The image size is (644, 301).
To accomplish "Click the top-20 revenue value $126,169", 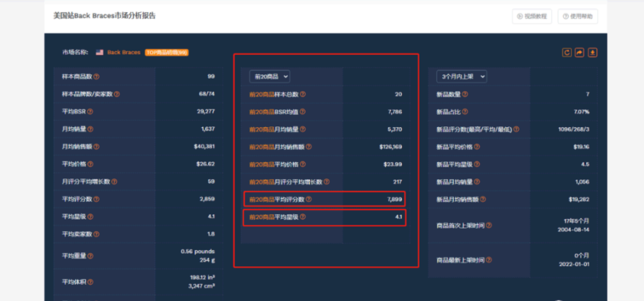I will [391, 146].
